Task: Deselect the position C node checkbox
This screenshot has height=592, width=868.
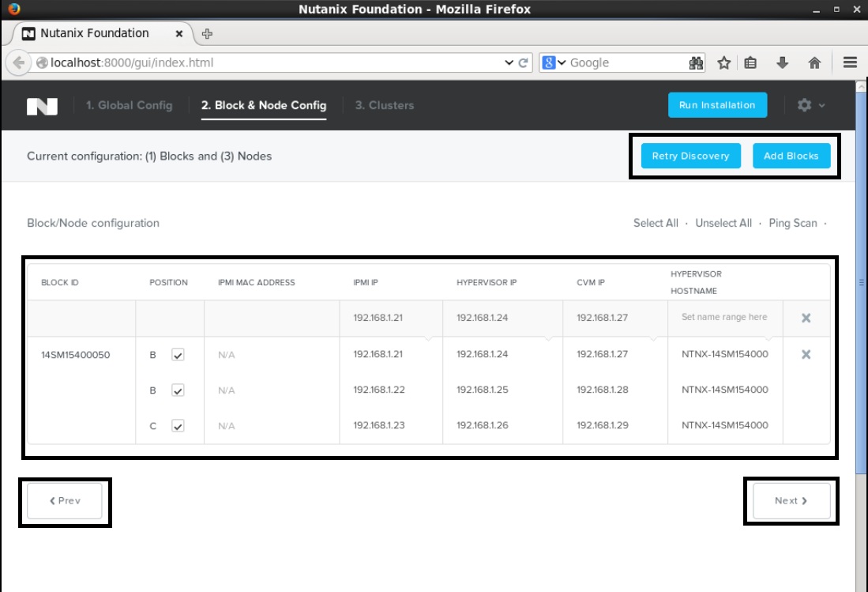Action: 178,426
